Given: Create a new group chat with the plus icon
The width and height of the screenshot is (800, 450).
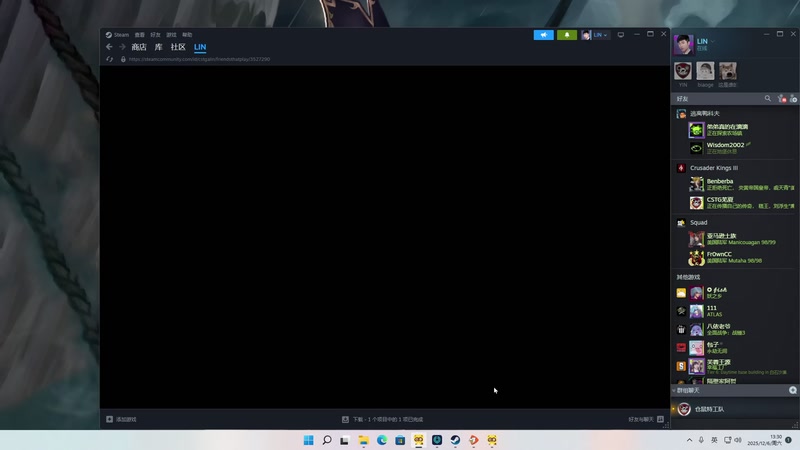Looking at the screenshot, I should 793,390.
